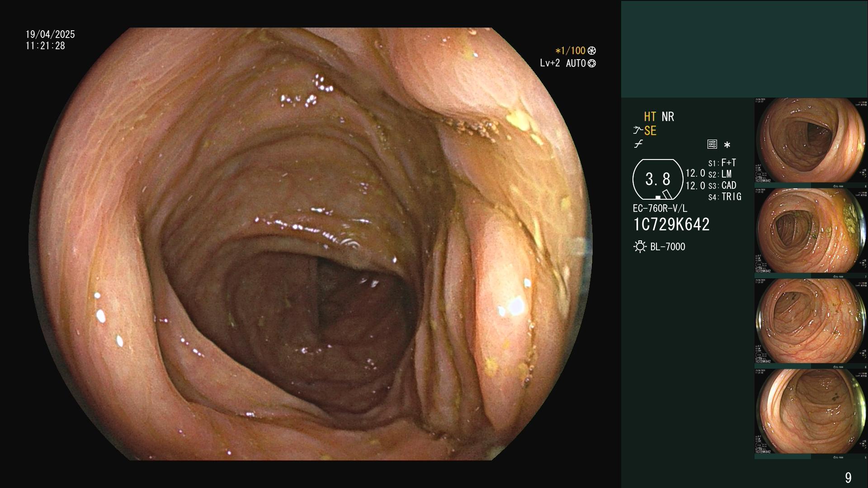Select the Lv+2 brightness level
Screen dimensions: 868x488
point(550,63)
